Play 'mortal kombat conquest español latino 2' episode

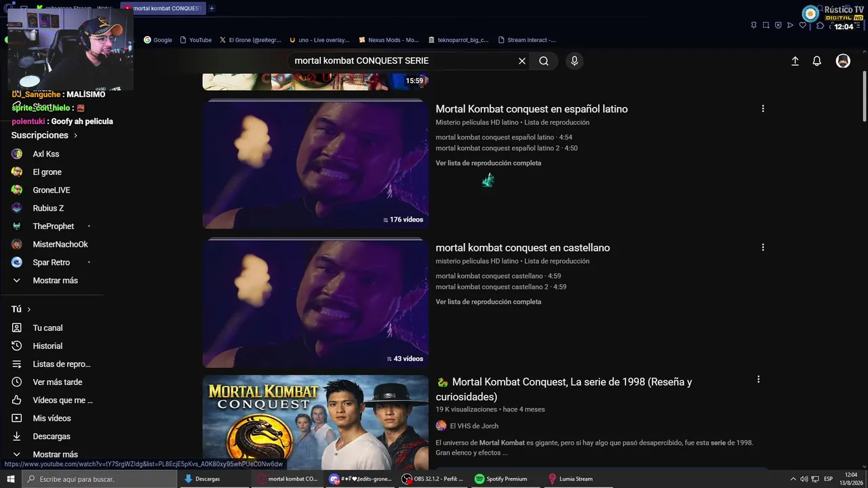[507, 148]
